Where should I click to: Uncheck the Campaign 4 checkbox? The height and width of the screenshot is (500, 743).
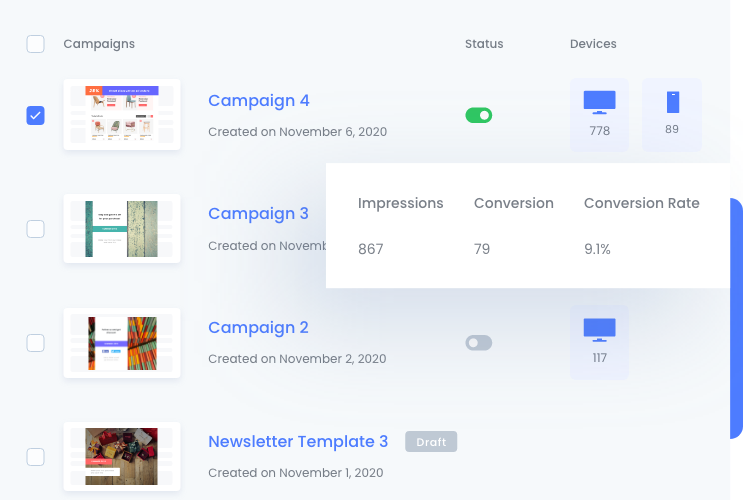pos(36,116)
